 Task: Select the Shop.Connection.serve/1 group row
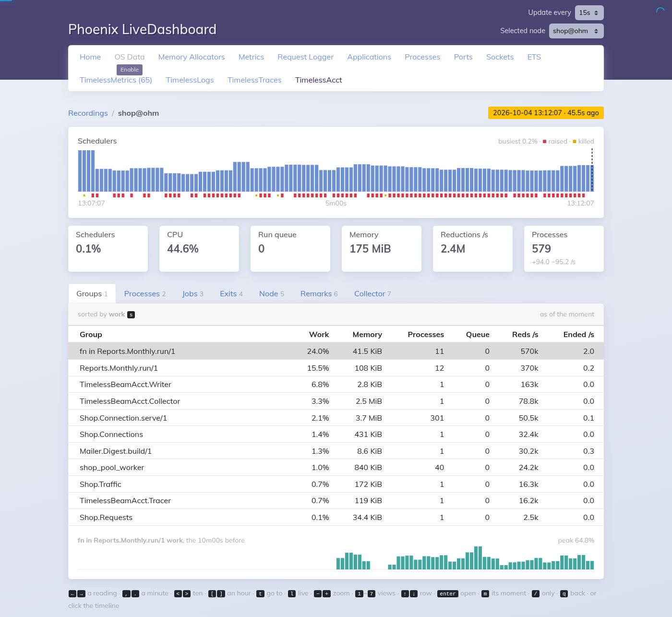coord(336,418)
